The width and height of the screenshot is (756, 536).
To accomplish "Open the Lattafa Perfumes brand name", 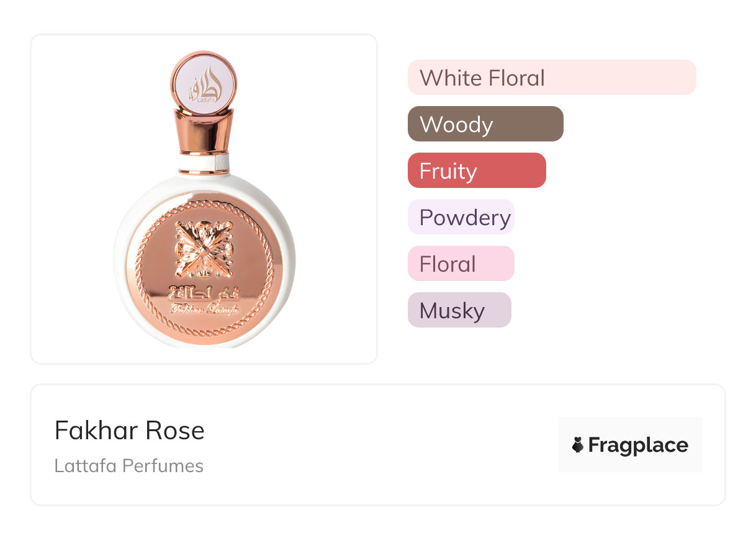I will point(128,466).
